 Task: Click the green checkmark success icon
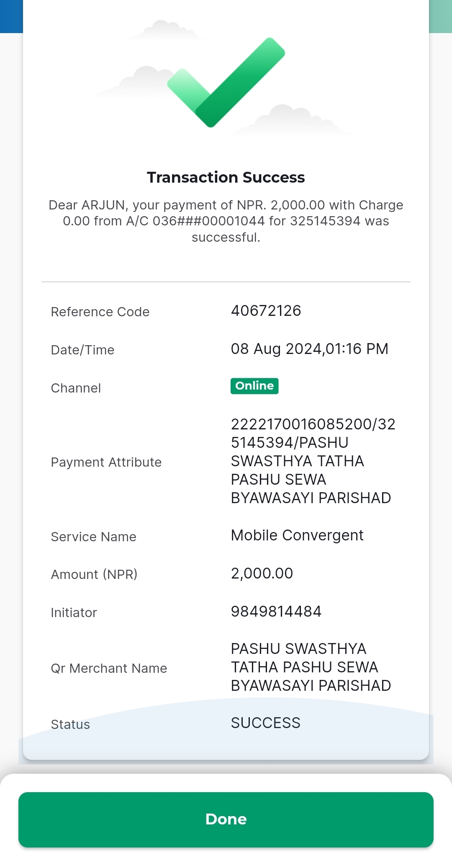[226, 82]
